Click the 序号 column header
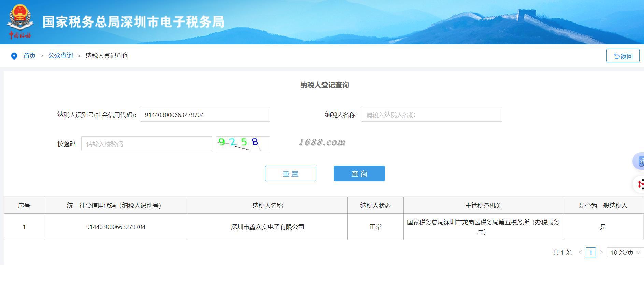This screenshot has width=644, height=283. tap(24, 205)
